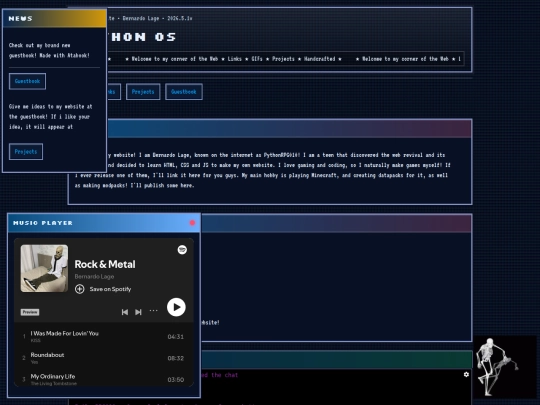Click the Handcrafted item in marquee
The height and width of the screenshot is (405, 540).
319,59
